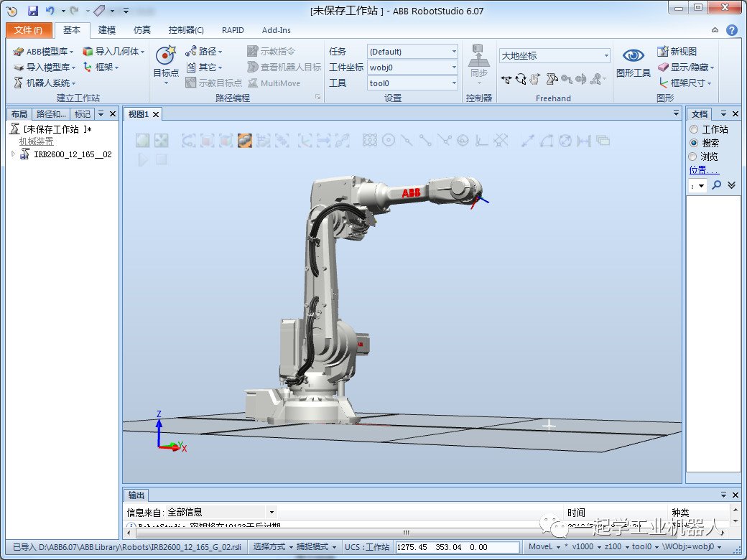Click the viewport stop simulation icon
The width and height of the screenshot is (747, 560).
(162, 159)
